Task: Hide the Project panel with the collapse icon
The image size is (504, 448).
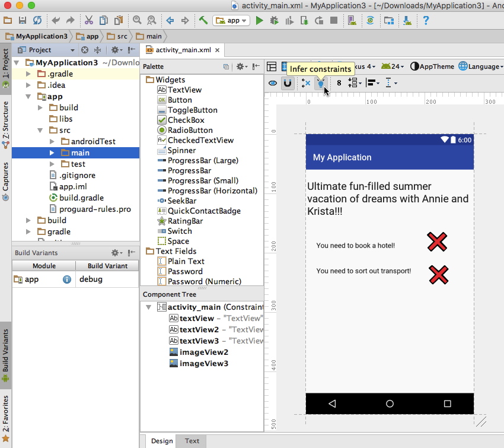Action: [x=132, y=50]
